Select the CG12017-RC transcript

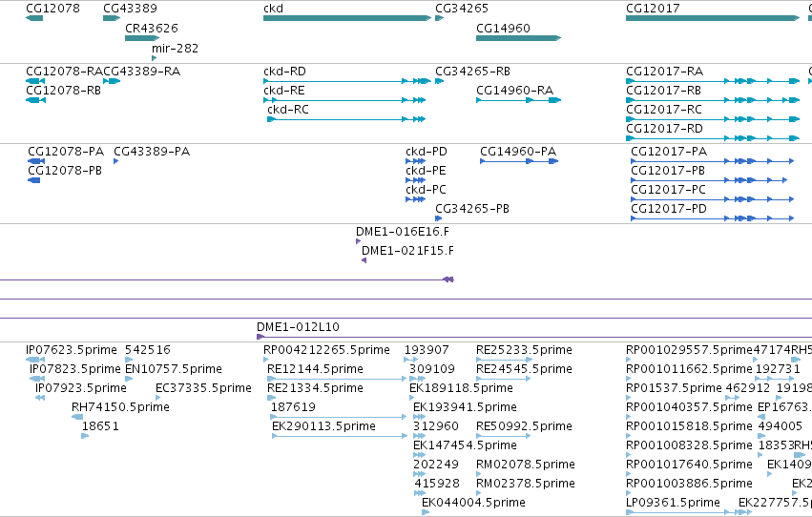point(713,119)
